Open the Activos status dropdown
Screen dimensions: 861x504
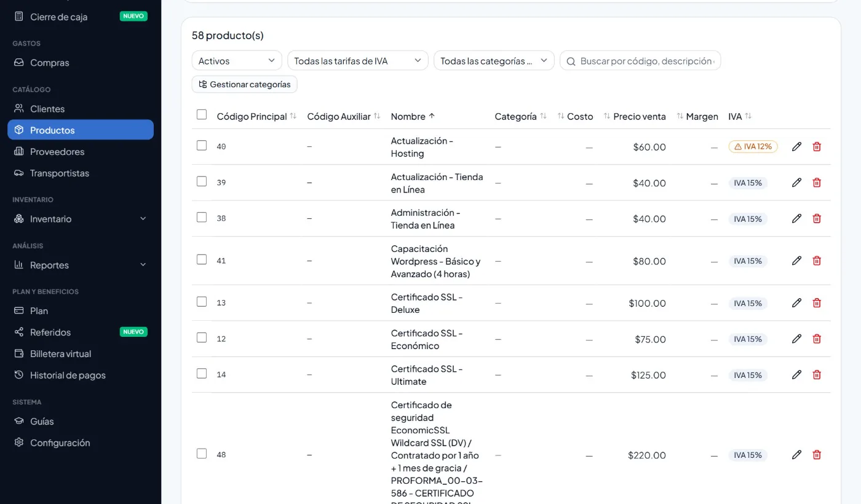pyautogui.click(x=237, y=61)
